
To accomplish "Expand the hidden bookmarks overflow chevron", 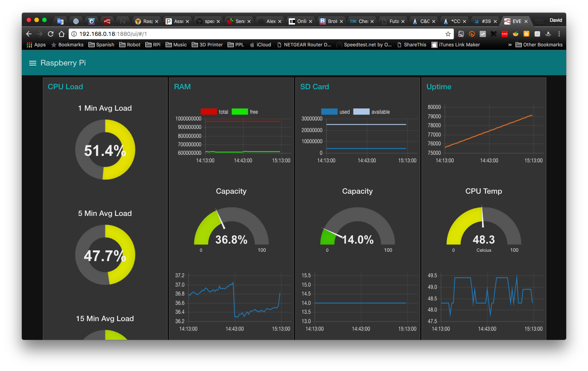I will [510, 45].
